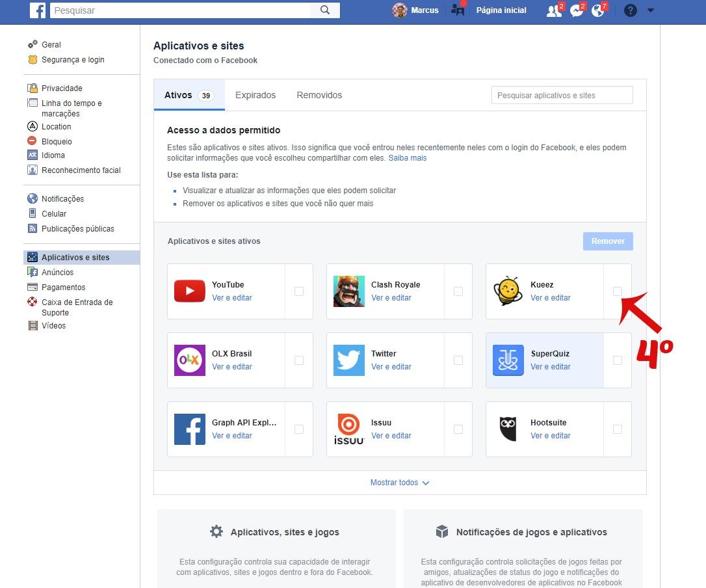
Task: Open Anúncios settings
Action: (57, 272)
